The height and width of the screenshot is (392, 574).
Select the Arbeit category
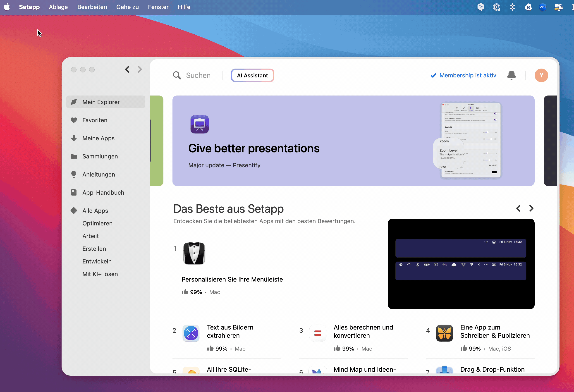coord(90,236)
